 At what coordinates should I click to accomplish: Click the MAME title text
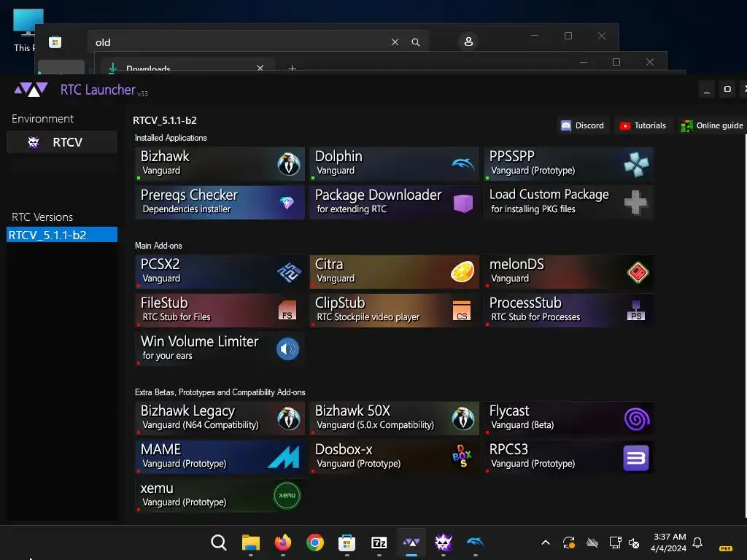point(160,449)
